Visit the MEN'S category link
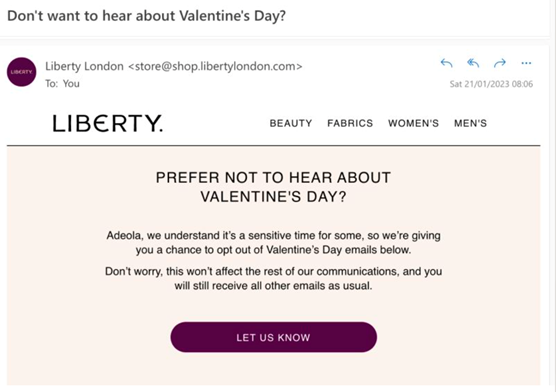This screenshot has height=392, width=556. tap(471, 123)
